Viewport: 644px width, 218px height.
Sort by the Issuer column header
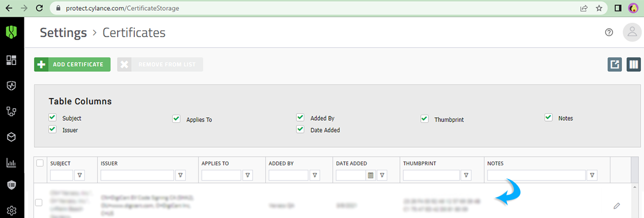pos(109,163)
